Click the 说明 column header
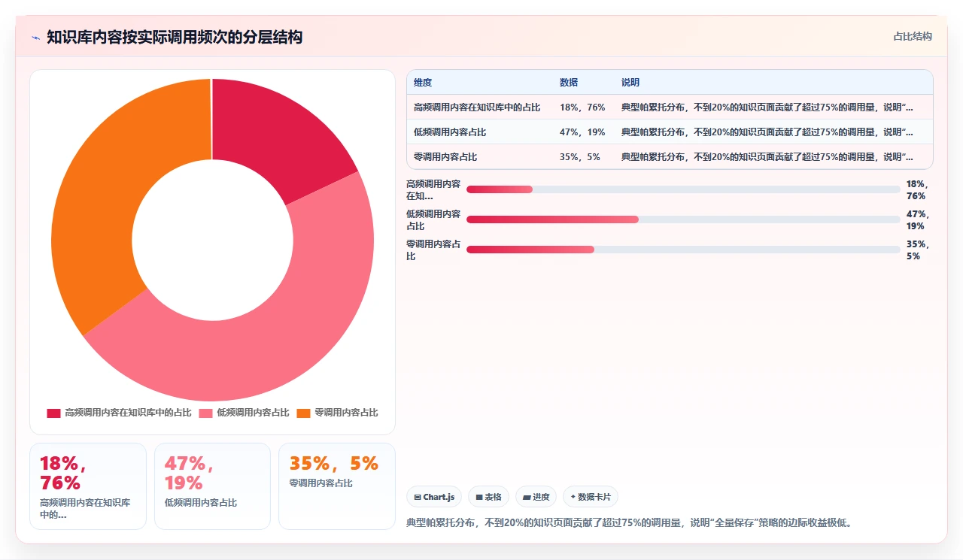 [630, 83]
